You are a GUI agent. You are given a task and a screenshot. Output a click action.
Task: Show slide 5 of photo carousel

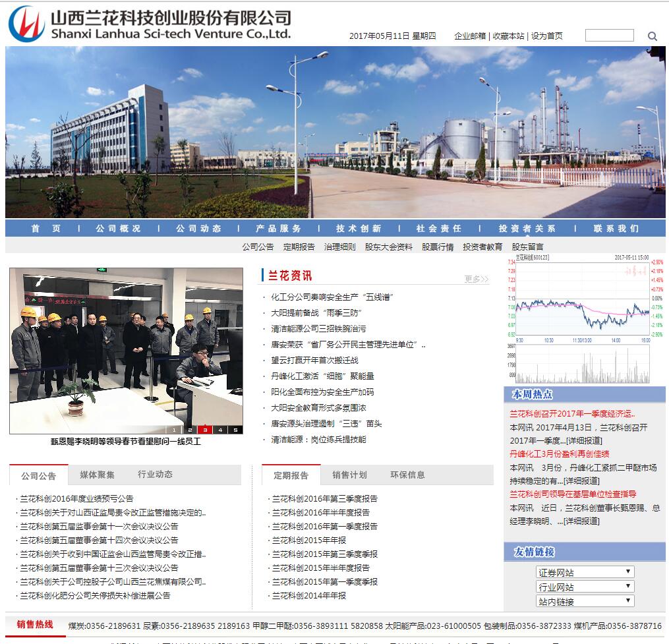(235, 430)
